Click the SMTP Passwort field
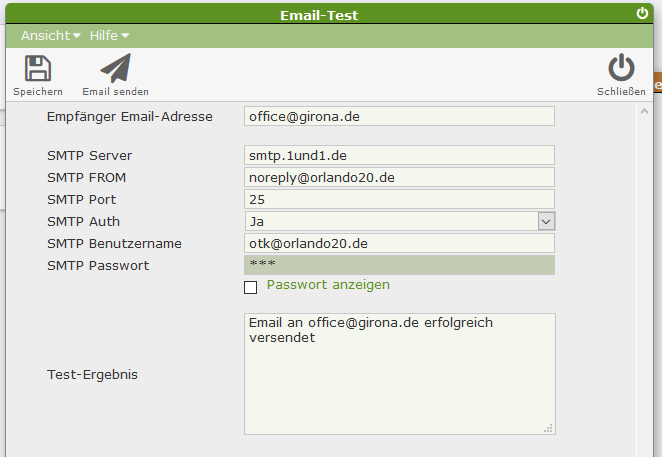 click(x=399, y=265)
